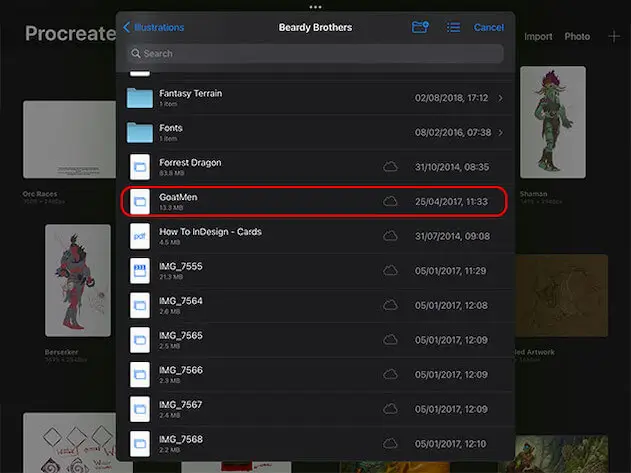This screenshot has width=631, height=473.
Task: Select the GoatMen file row
Action: [x=315, y=201]
